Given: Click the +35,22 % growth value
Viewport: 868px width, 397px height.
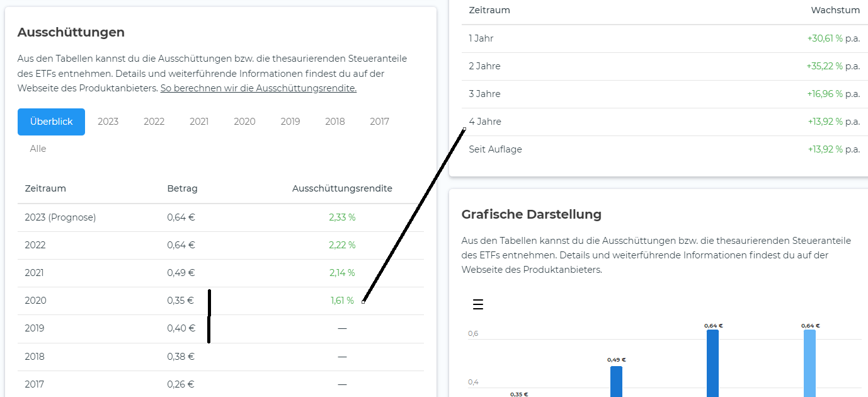Looking at the screenshot, I should point(825,66).
